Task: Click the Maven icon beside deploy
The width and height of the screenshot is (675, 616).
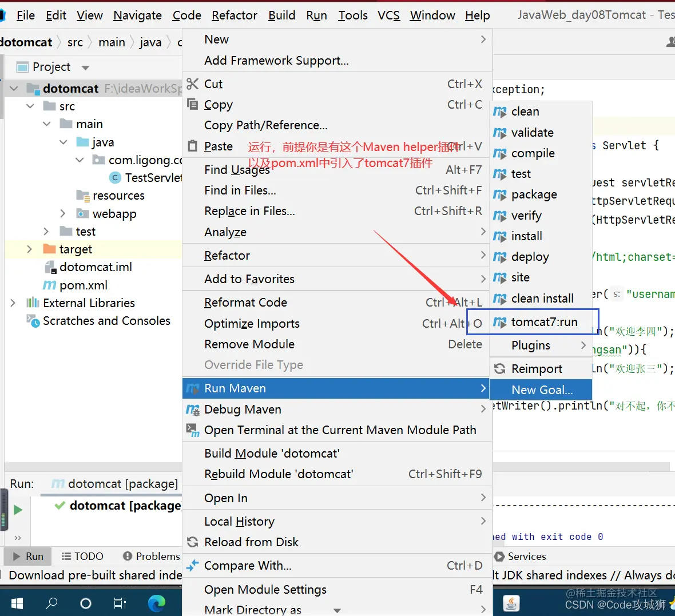Action: 499,257
